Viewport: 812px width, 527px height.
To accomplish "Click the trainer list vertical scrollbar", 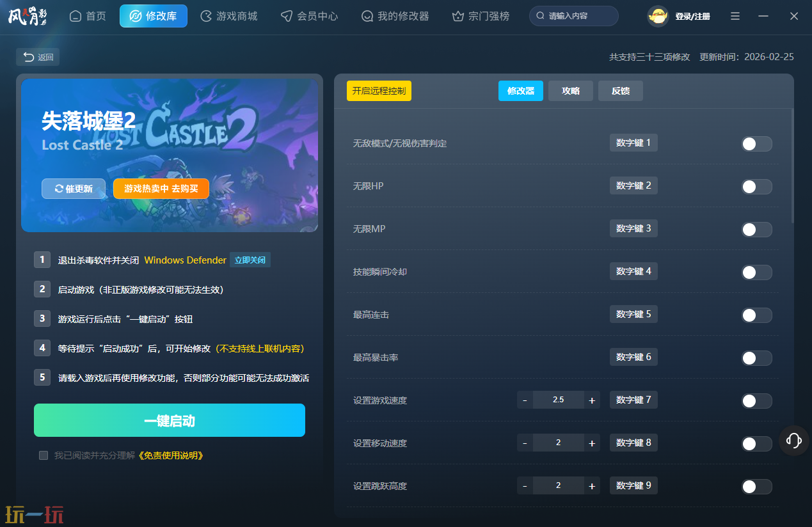I will tap(792, 165).
